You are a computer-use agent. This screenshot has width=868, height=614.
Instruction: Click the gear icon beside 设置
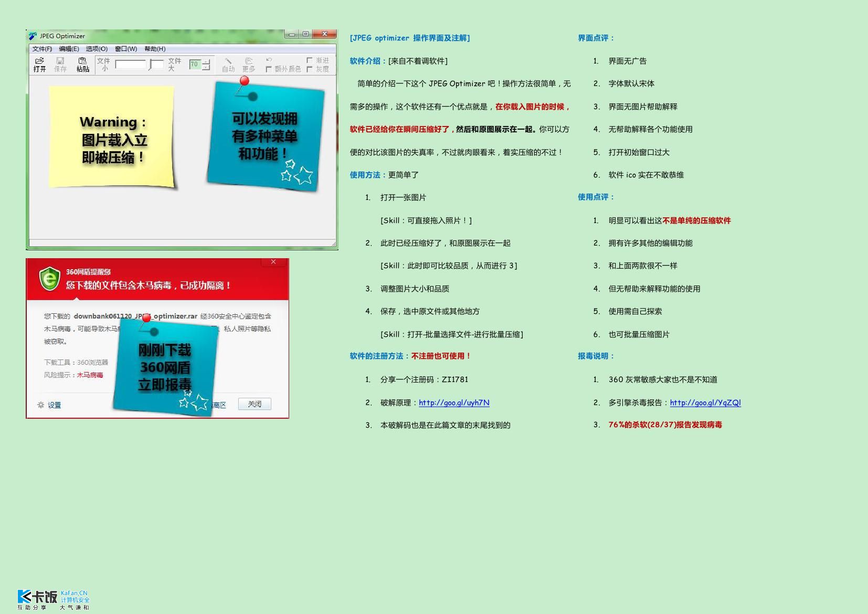(x=40, y=405)
